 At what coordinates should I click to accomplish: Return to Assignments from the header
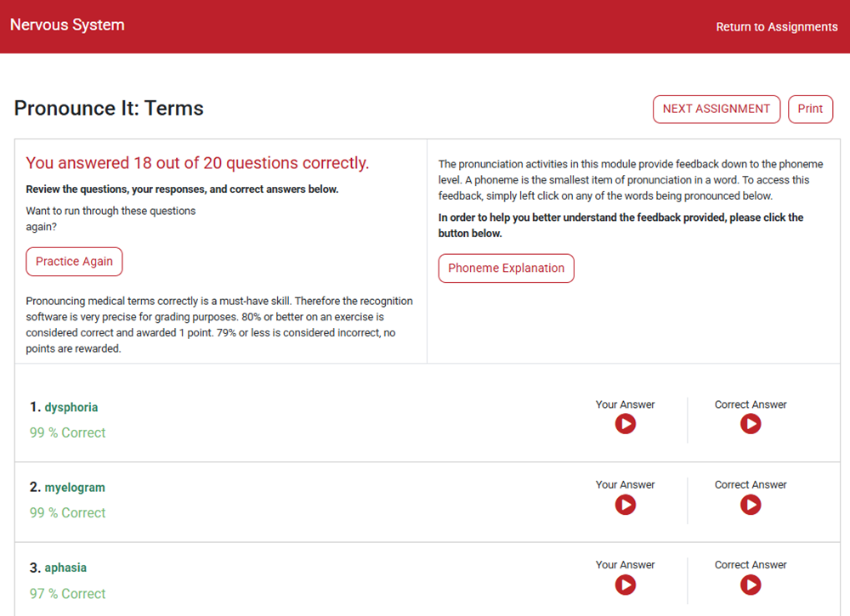tap(777, 26)
